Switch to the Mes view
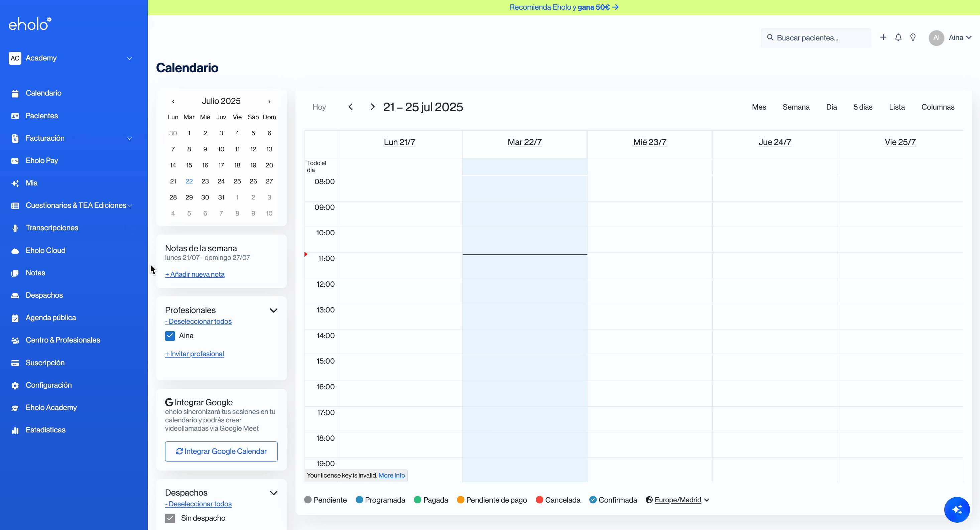The height and width of the screenshot is (530, 980). pyautogui.click(x=759, y=107)
